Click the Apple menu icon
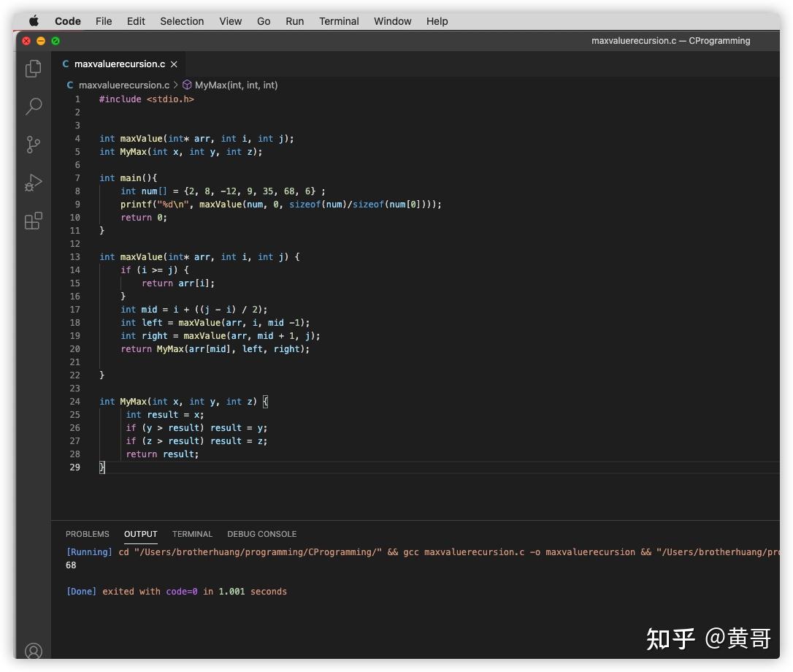The height and width of the screenshot is (672, 793). click(x=34, y=21)
